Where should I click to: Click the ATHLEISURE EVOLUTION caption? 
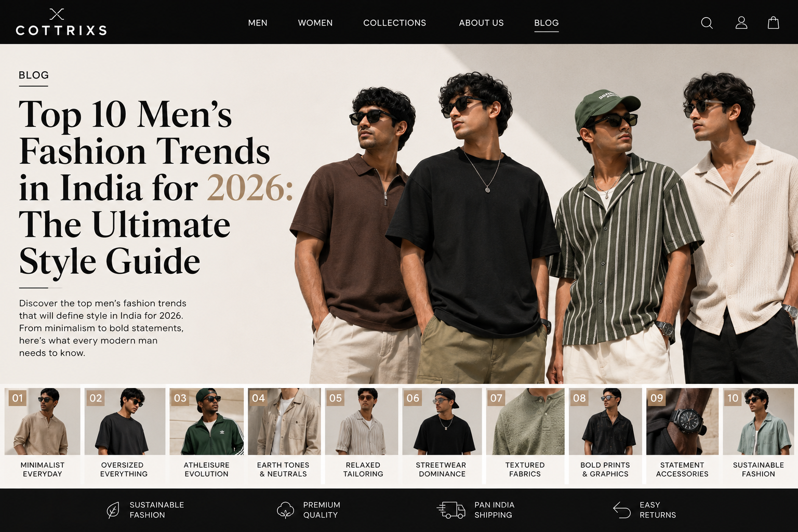pos(206,470)
